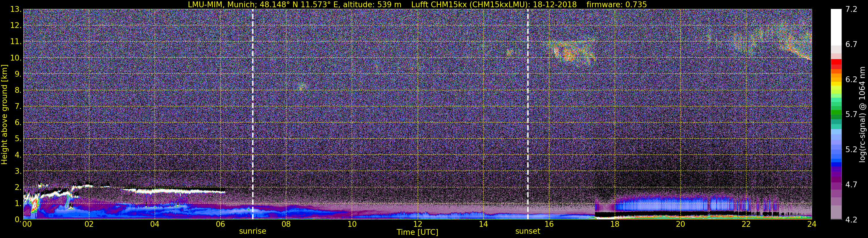Click the plot title showing LMU-MIM, Munich
Screen dimensions: 868x238
417,4
